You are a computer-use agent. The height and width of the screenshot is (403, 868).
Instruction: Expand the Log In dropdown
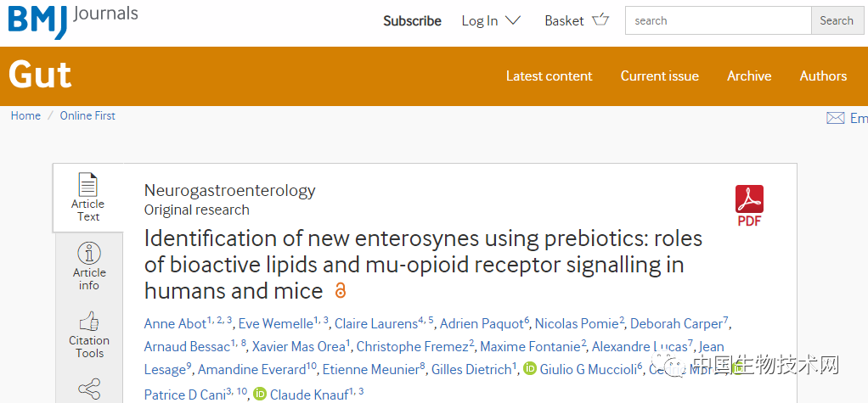[x=491, y=21]
